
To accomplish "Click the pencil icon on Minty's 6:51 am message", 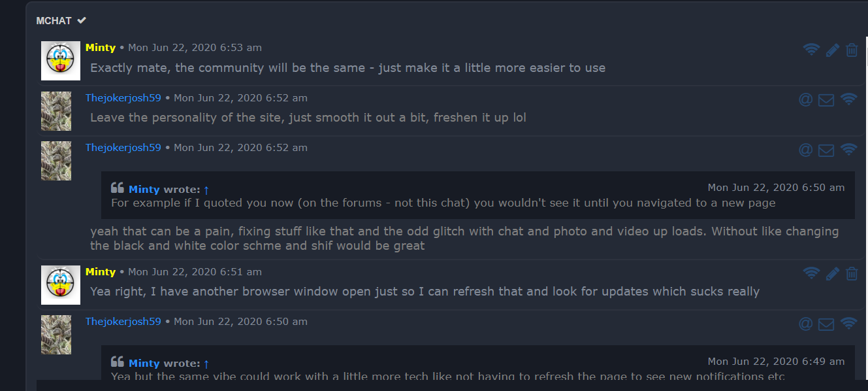I will point(832,274).
